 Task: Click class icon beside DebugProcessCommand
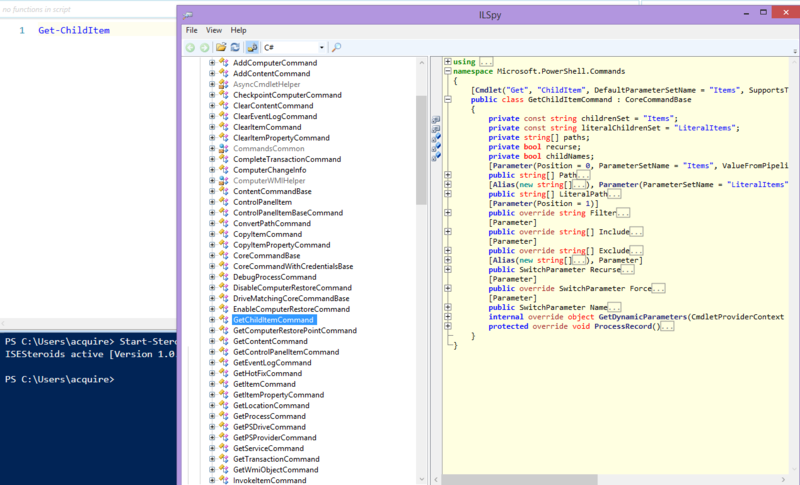pyautogui.click(x=223, y=277)
